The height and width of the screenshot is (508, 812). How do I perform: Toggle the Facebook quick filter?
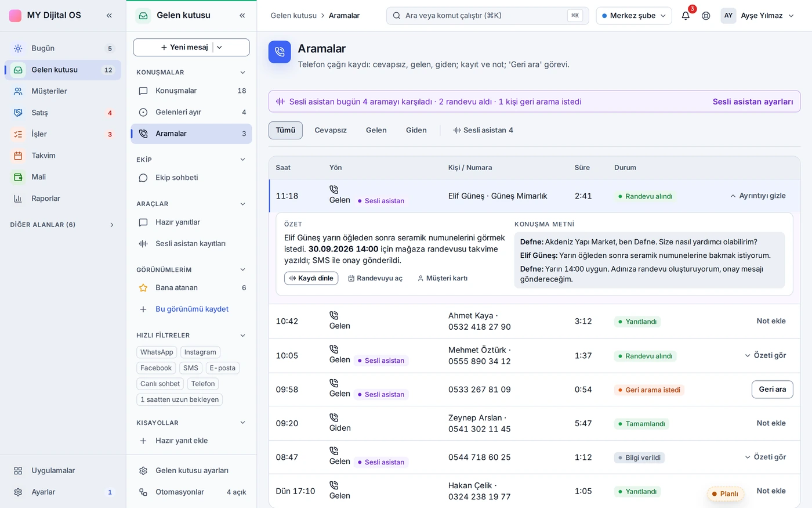tap(156, 368)
